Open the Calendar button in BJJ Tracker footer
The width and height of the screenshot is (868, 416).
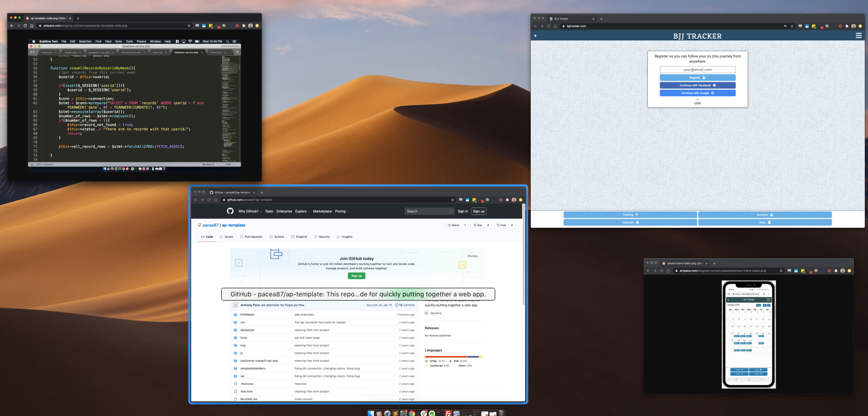point(630,222)
